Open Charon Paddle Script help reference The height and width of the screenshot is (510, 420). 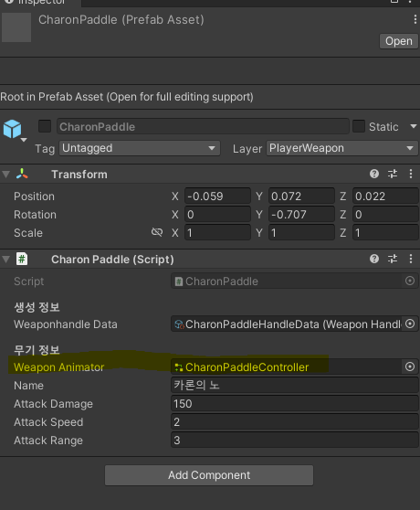[x=374, y=259]
